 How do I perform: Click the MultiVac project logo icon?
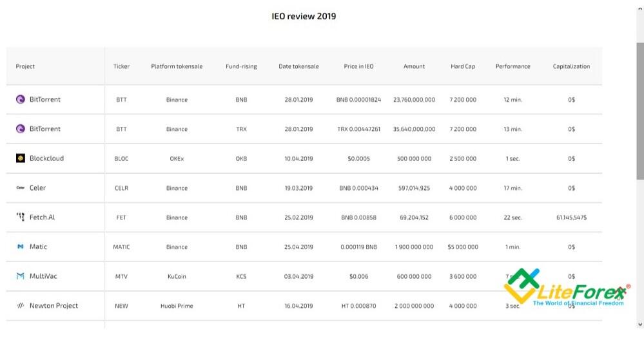click(x=20, y=276)
